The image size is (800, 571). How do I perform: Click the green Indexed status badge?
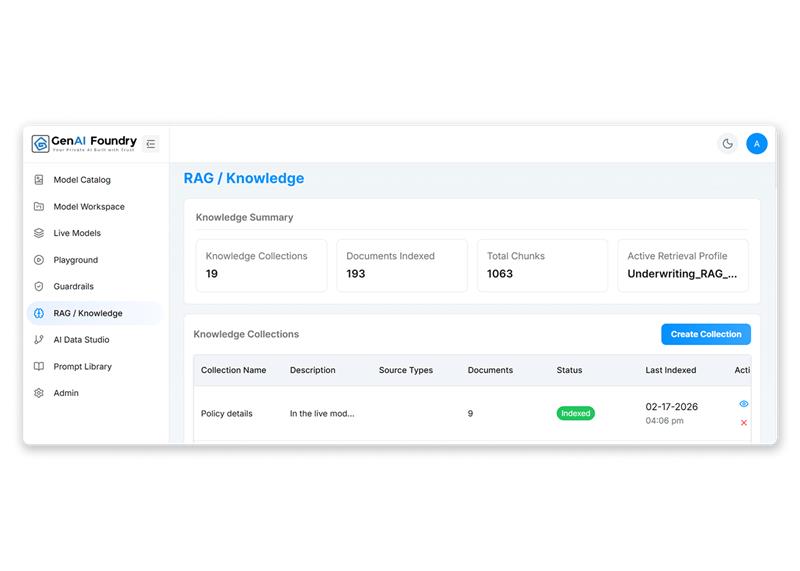pyautogui.click(x=575, y=413)
